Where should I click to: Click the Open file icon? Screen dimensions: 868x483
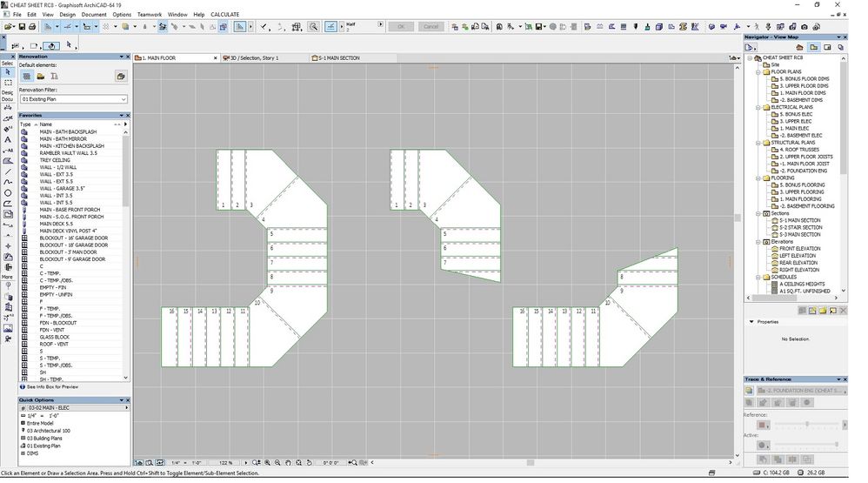[9, 27]
